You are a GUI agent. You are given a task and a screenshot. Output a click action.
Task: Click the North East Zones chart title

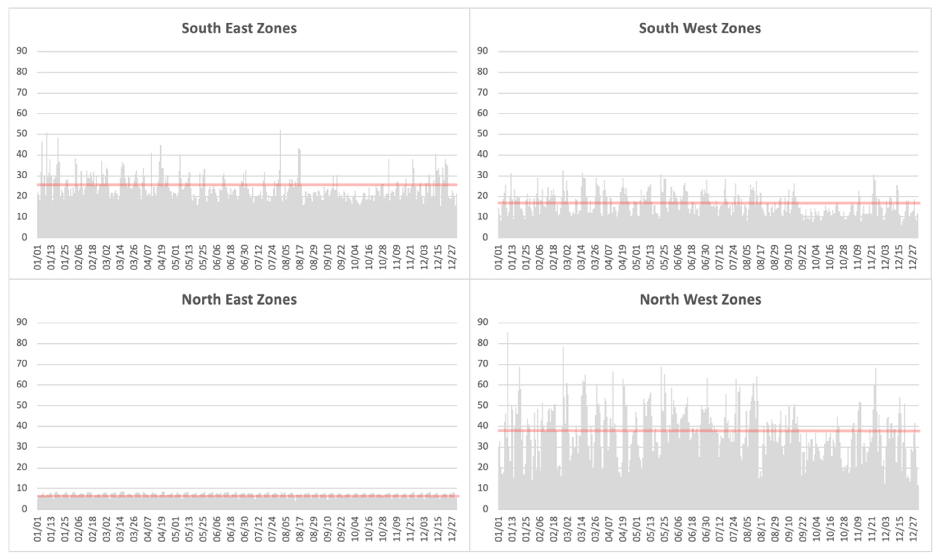click(x=239, y=300)
